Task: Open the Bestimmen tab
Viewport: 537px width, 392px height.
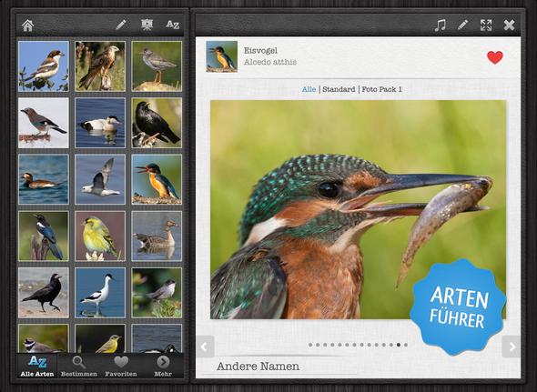Action: coord(79,366)
